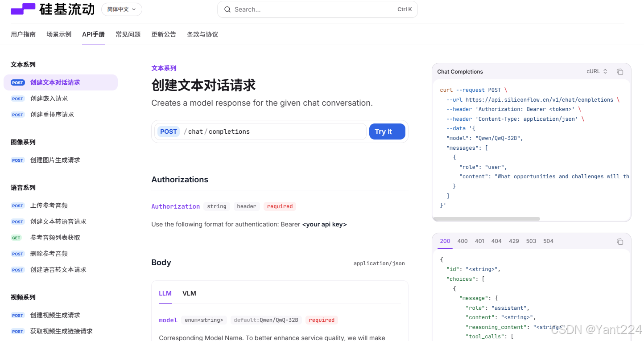The width and height of the screenshot is (644, 341).
Task: Open the 常见问题 navigation section
Action: (x=128, y=34)
